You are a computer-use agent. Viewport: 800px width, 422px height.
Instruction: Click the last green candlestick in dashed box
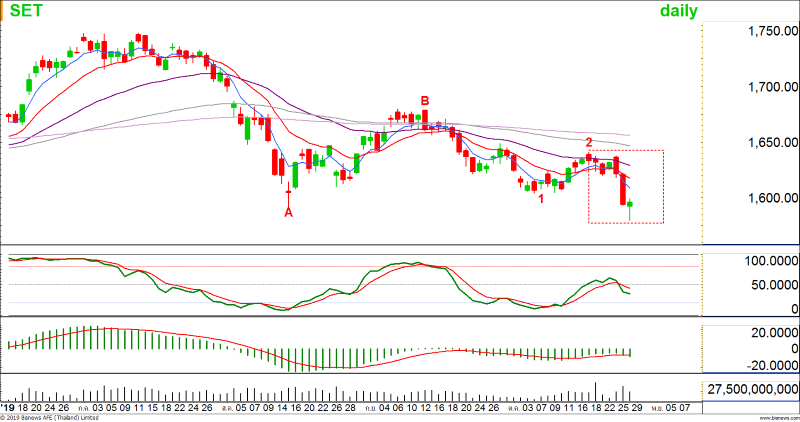click(x=631, y=205)
